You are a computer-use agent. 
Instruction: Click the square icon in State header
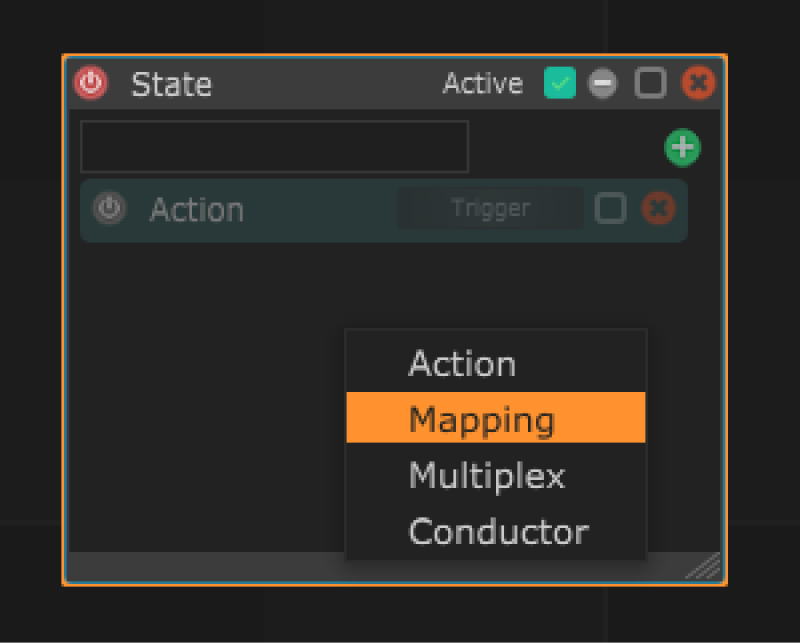point(650,84)
